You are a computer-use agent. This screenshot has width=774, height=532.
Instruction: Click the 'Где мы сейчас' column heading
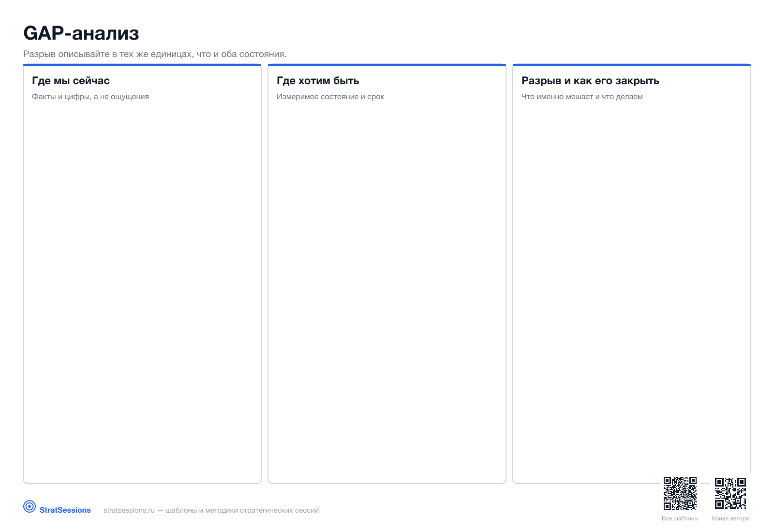pyautogui.click(x=71, y=81)
